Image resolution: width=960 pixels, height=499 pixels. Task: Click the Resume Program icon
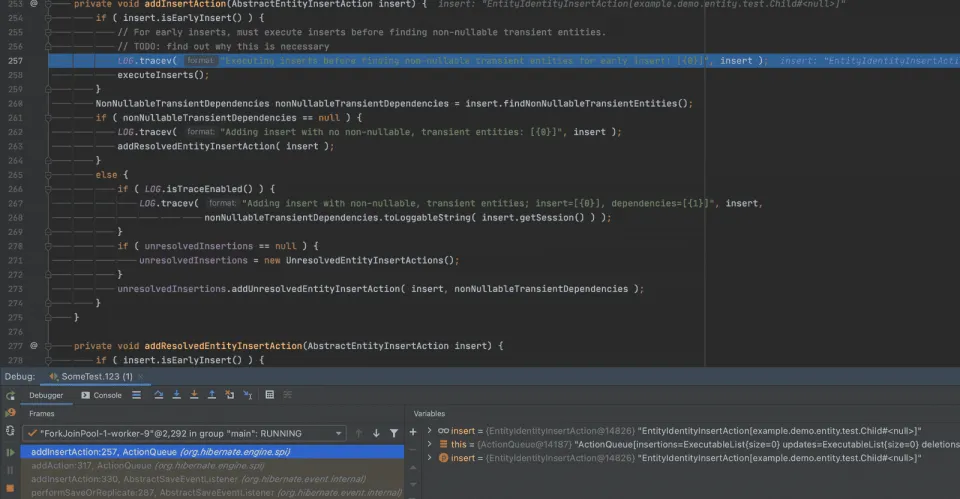coord(10,452)
